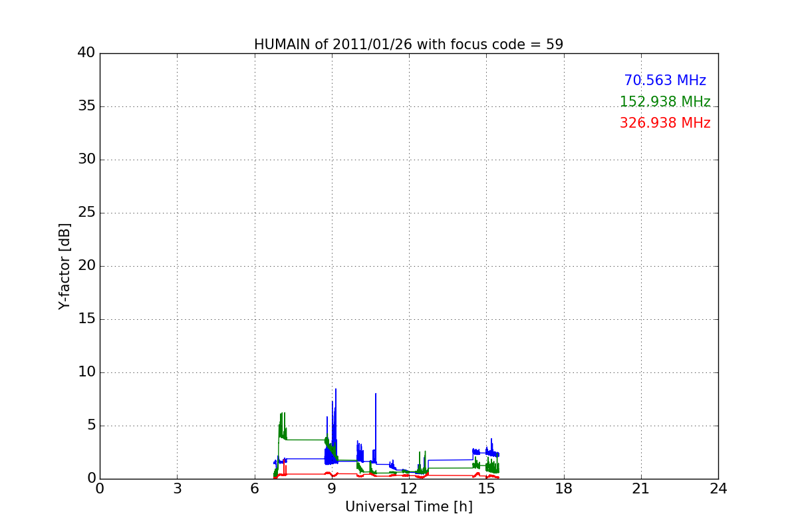Click the x-axis tick label '3'

[177, 488]
